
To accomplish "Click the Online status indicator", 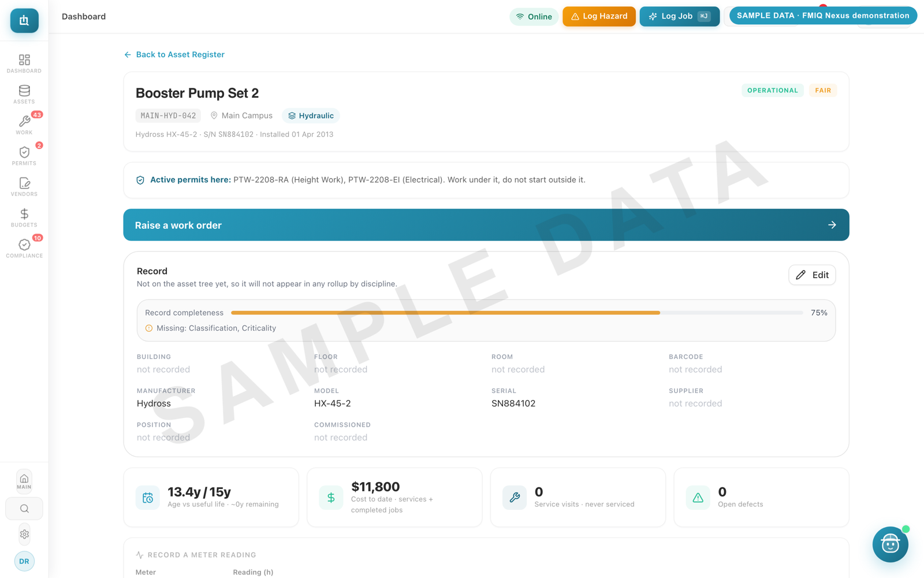I will [x=534, y=17].
